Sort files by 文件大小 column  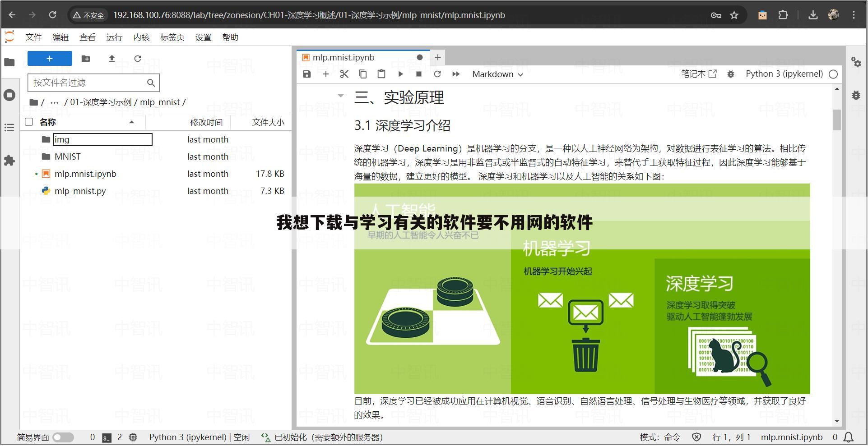pyautogui.click(x=268, y=122)
